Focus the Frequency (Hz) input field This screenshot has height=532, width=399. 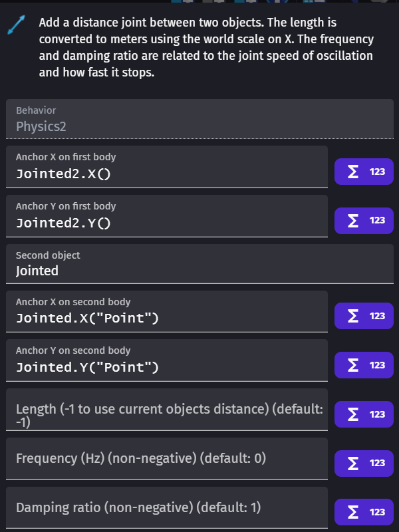pyautogui.click(x=167, y=459)
